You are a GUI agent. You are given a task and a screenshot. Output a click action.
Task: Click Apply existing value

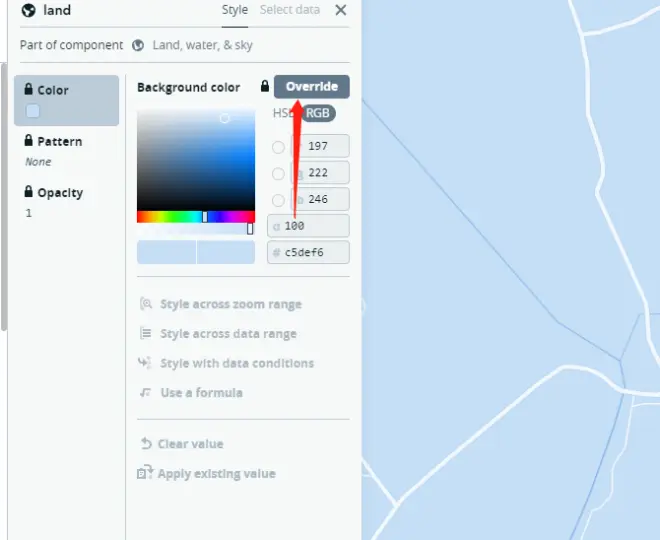coord(216,473)
